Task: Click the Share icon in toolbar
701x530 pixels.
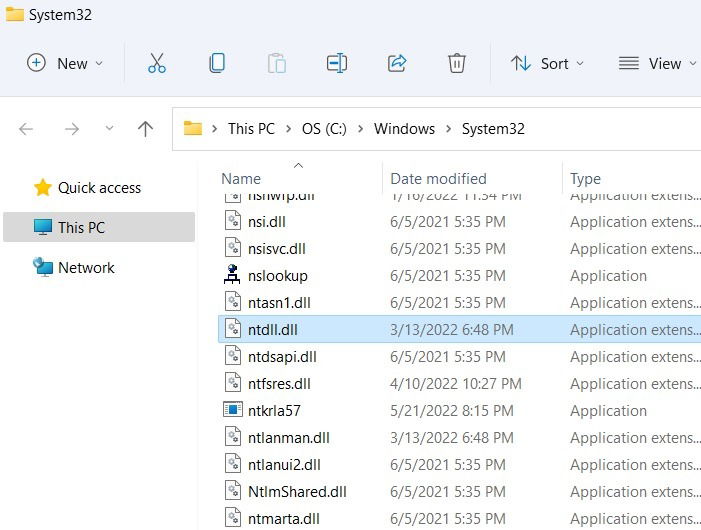Action: coord(397,63)
